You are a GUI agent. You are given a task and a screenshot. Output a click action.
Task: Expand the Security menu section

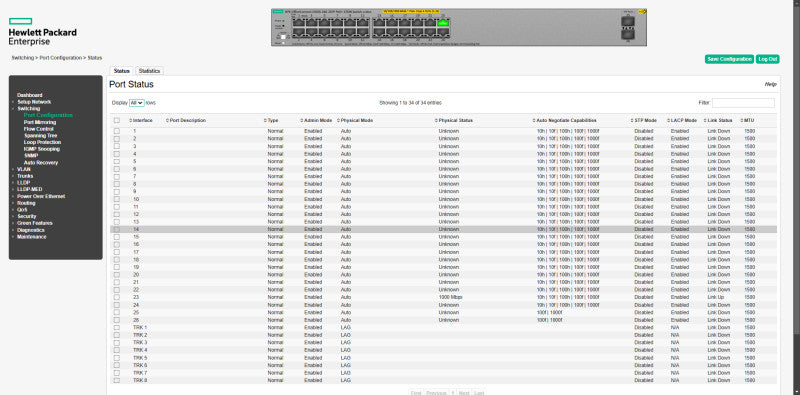pos(27,216)
